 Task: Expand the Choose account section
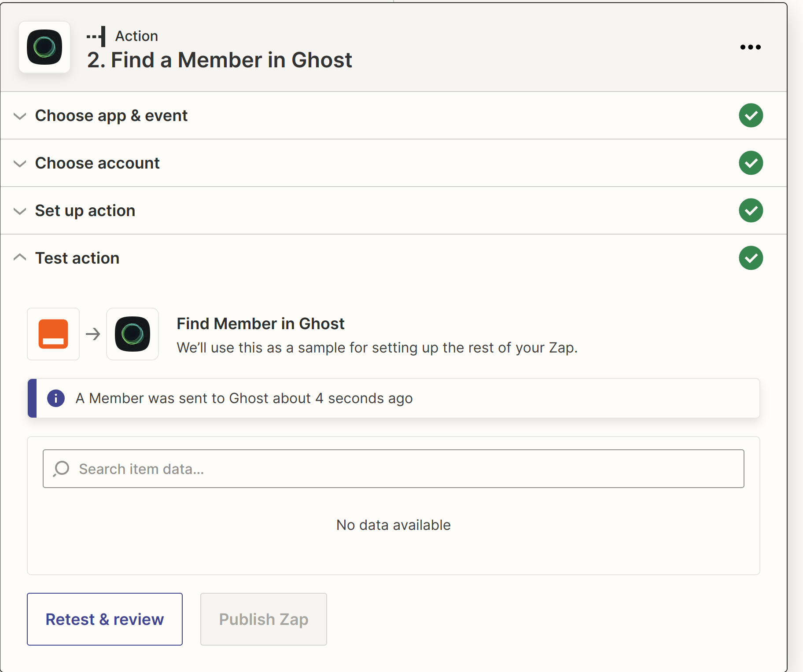tap(20, 164)
